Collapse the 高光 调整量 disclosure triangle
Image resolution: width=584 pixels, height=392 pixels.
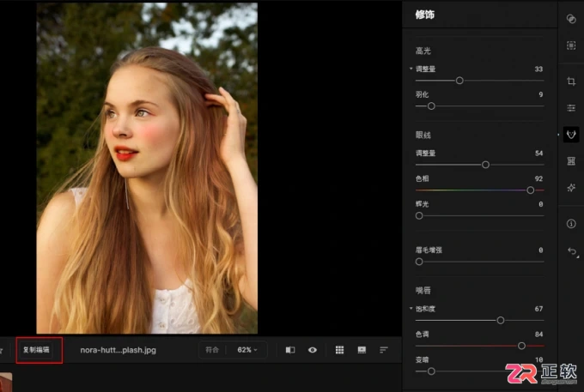[x=411, y=69]
